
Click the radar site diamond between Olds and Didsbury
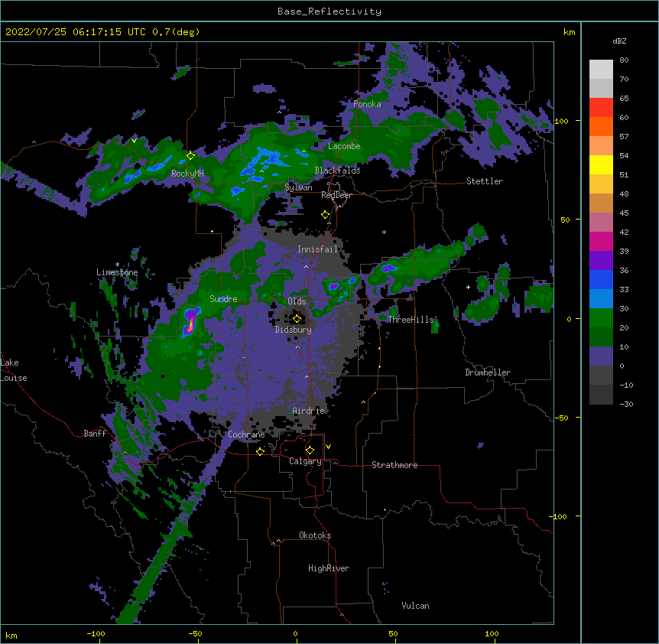pos(297,318)
